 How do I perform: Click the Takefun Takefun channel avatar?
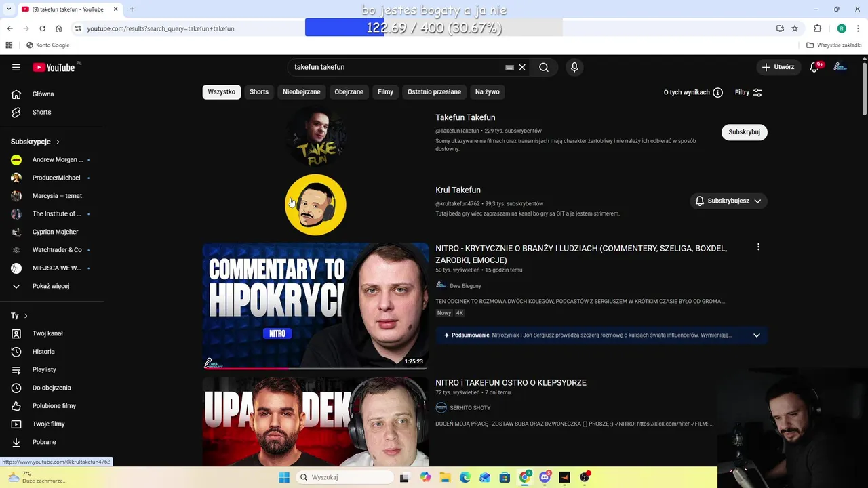[315, 136]
